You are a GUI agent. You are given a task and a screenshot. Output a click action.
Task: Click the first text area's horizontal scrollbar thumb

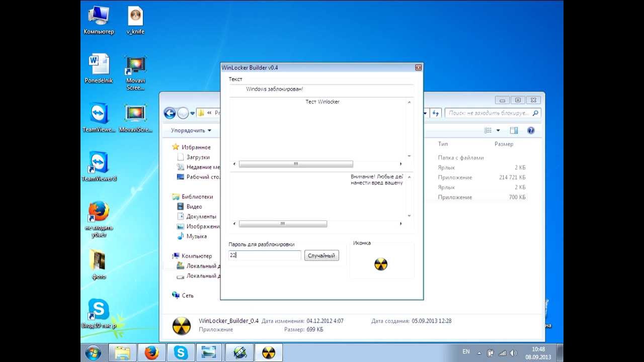[296, 164]
